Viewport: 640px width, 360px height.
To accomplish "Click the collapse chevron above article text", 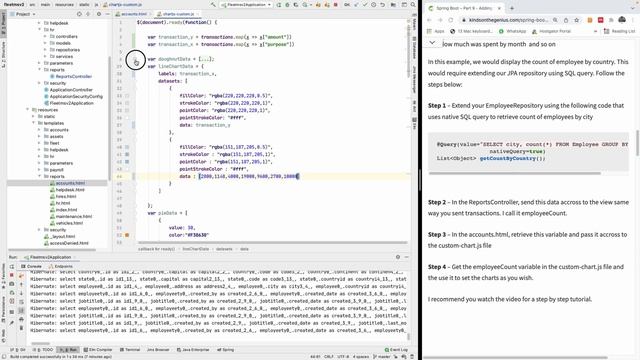I will (x=432, y=42).
